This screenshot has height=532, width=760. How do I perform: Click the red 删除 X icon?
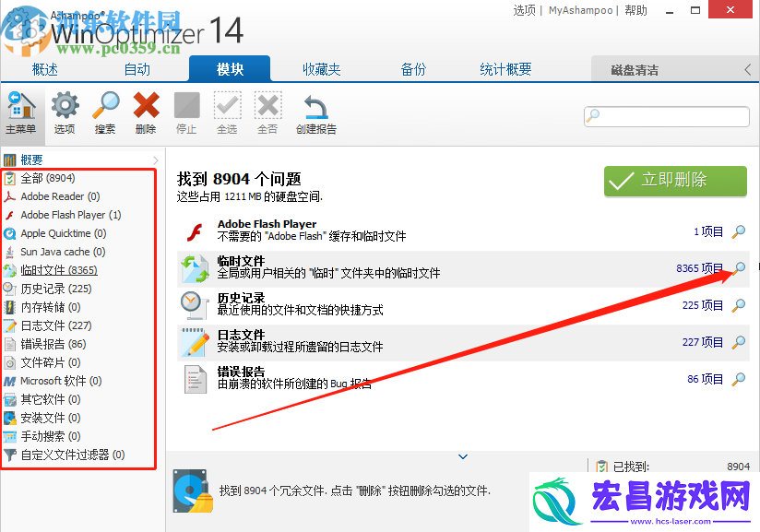click(147, 106)
